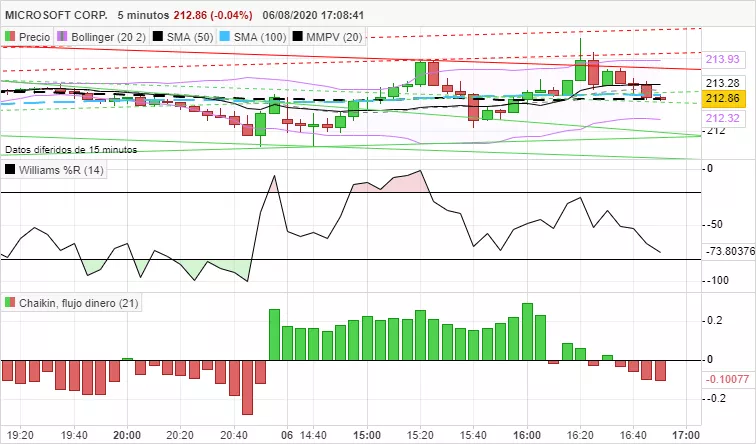Viewport: 756px width, 444px height.
Task: Click the Williams %R peak near 15:20
Action: (x=420, y=171)
